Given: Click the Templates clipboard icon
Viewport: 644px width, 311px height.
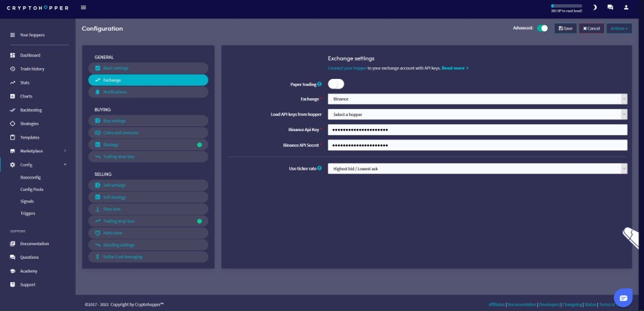Looking at the screenshot, I should pos(12,137).
